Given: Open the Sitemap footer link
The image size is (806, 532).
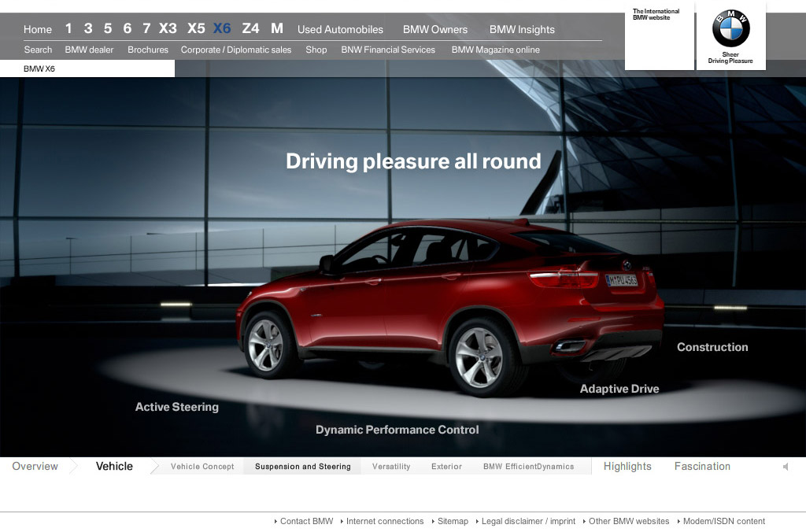Looking at the screenshot, I should [453, 521].
